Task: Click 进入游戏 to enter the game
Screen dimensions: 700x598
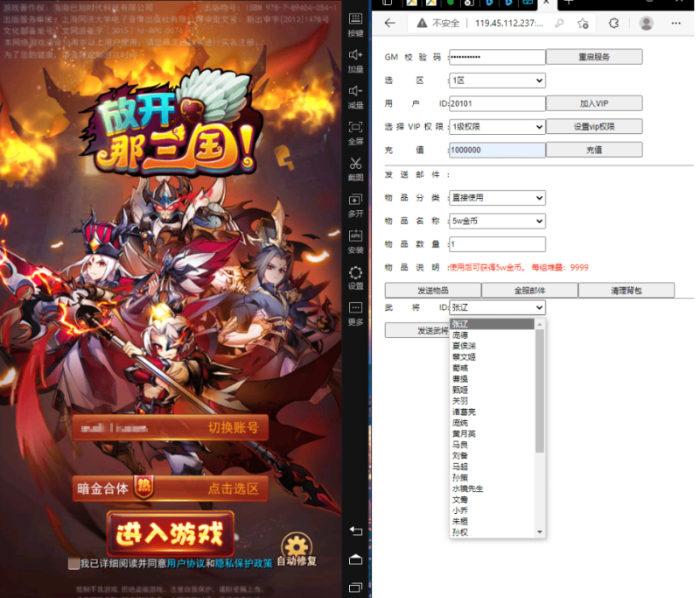Action: pyautogui.click(x=170, y=534)
